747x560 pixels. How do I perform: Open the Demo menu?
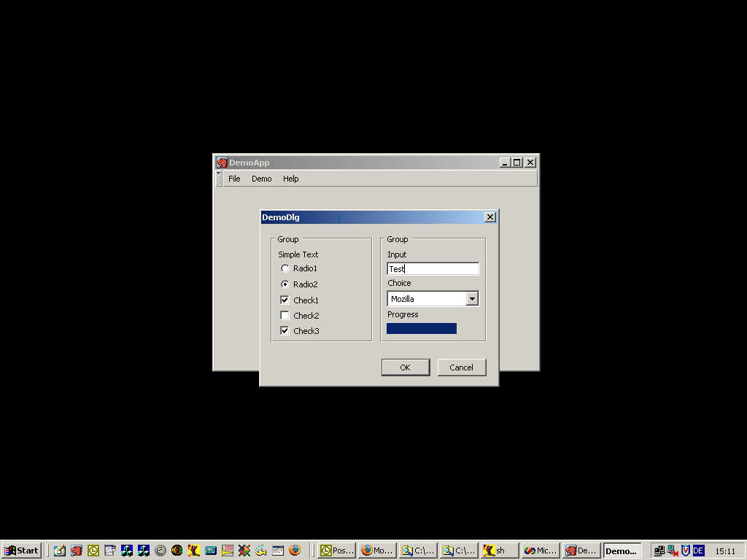point(261,179)
